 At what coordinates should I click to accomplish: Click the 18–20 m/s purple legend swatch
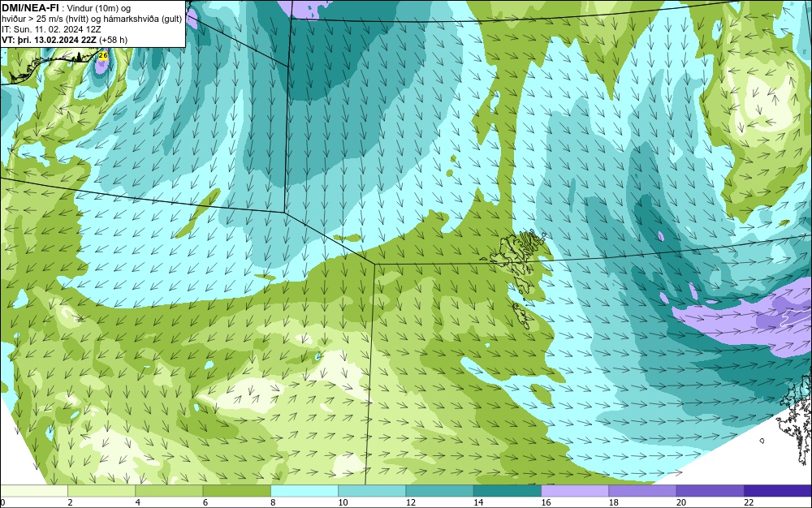642,491
